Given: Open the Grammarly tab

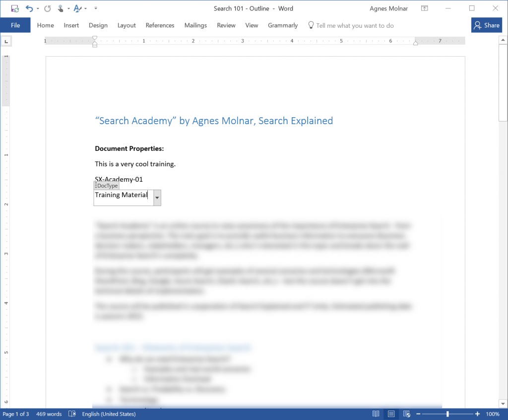Looking at the screenshot, I should click(x=282, y=25).
